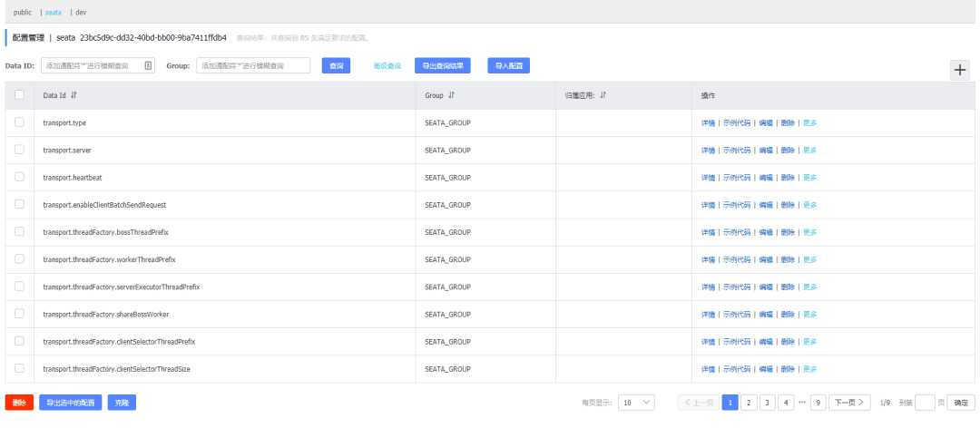Click the icon inside Data ID search field
The image size is (980, 428).
[149, 65]
